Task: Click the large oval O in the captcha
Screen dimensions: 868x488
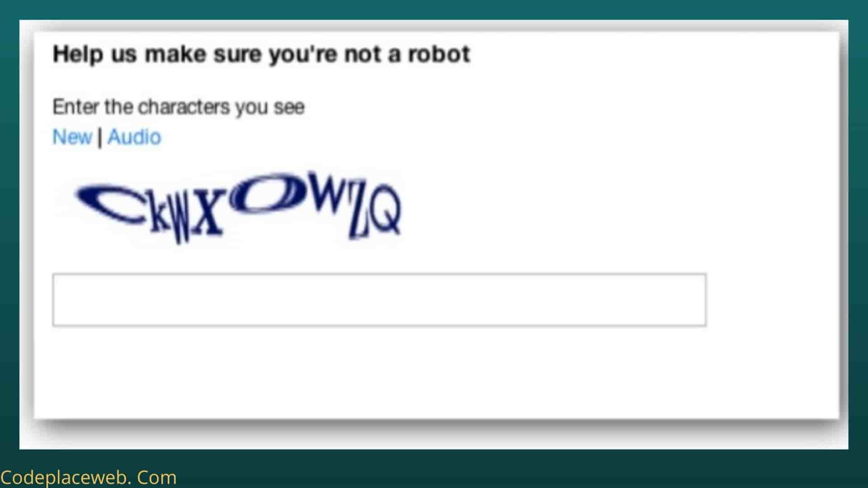Action: coord(267,193)
